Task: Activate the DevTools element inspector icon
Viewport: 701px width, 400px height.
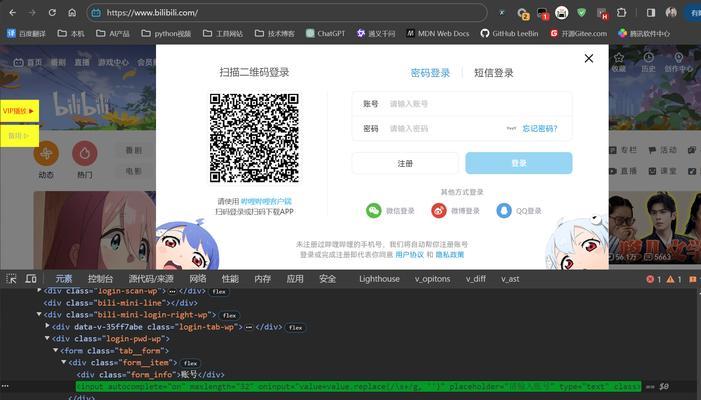Action: (x=12, y=279)
